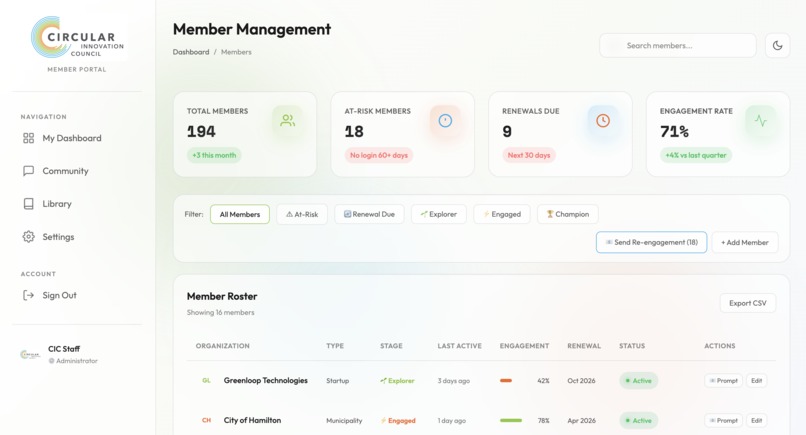
Task: Open Community navigation item
Action: pos(77,171)
